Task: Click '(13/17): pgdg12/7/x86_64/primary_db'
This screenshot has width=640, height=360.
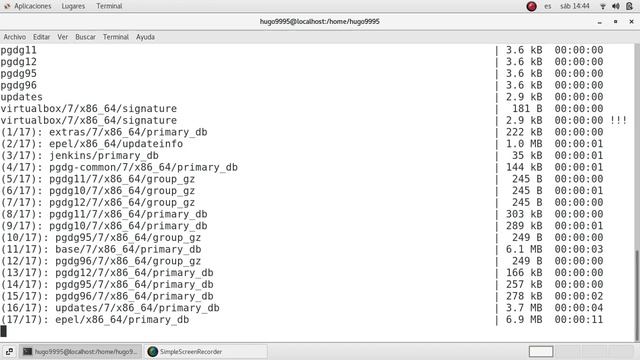Action: pos(107,273)
